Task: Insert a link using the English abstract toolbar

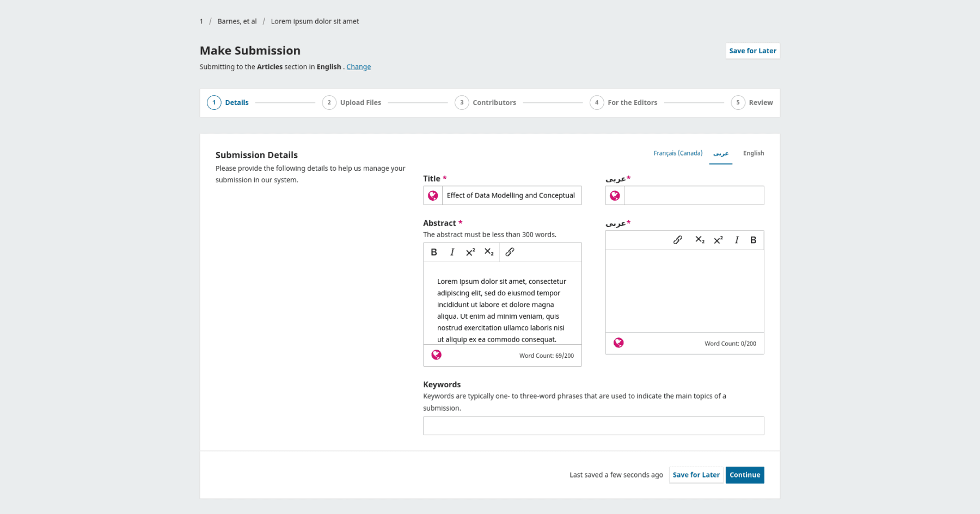Action: 510,252
